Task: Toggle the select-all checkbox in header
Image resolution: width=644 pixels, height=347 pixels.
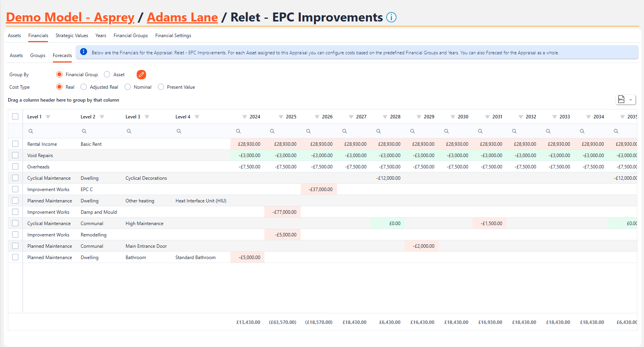Action: coord(15,116)
